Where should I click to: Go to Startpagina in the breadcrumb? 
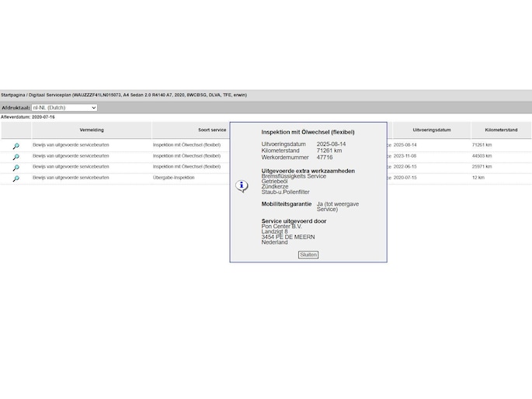click(15, 95)
